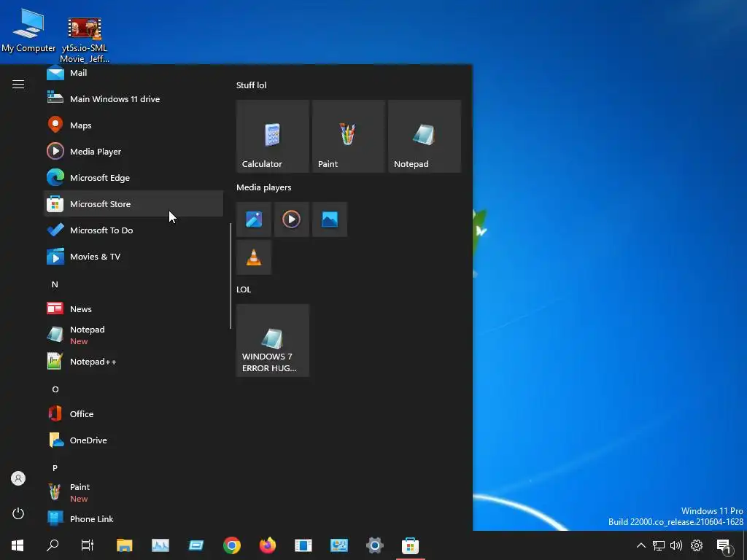Open the user account button

click(x=18, y=478)
